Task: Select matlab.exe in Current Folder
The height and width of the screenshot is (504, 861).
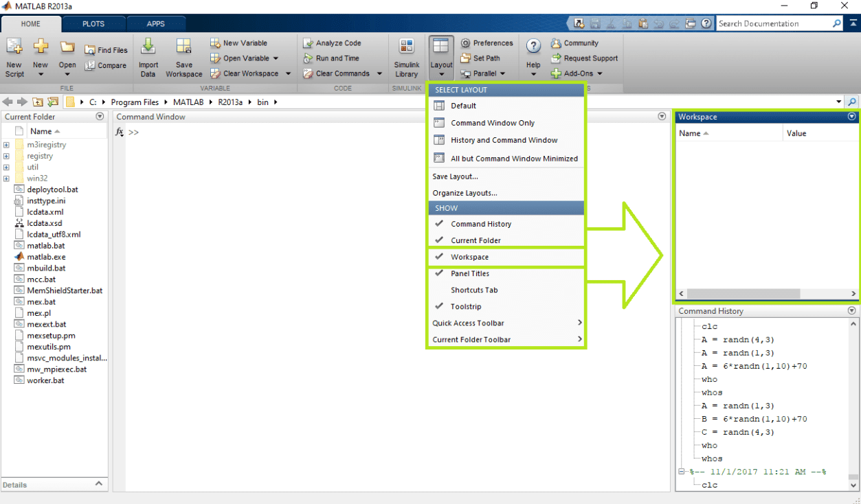Action: [46, 257]
